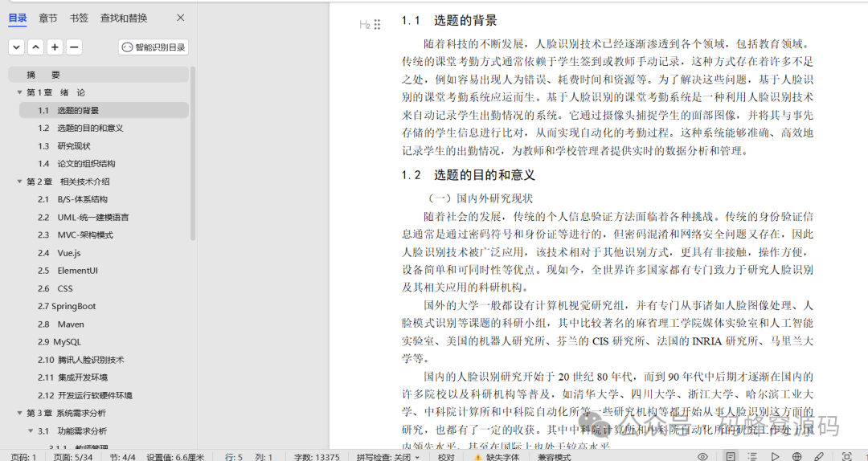Screen dimensions: 868x461
Task: Click 设置值: 6.6厘米 status entry
Action: pos(175,456)
